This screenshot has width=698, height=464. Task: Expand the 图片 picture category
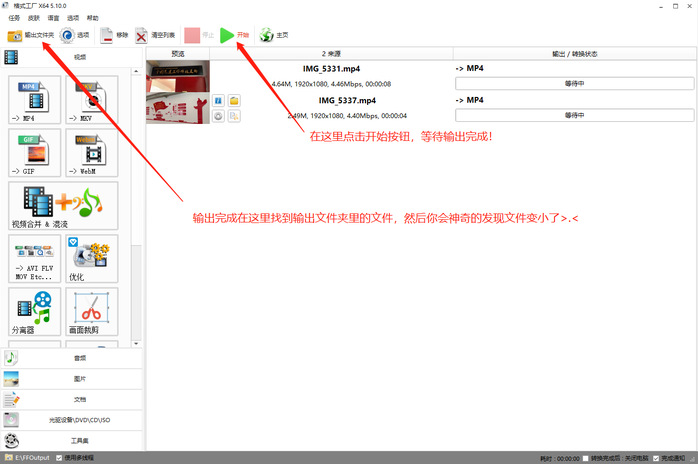79,378
